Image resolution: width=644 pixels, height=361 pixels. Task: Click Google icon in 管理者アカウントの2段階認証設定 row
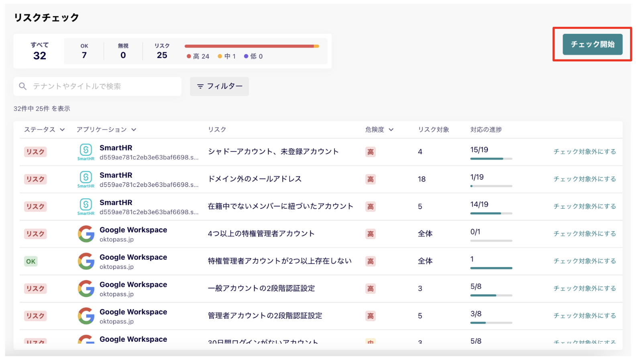pyautogui.click(x=86, y=316)
